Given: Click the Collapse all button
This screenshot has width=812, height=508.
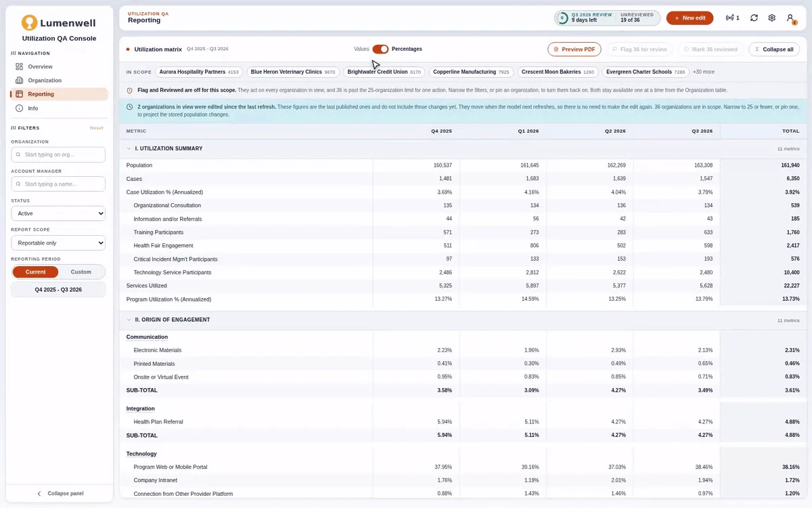Looking at the screenshot, I should [x=774, y=49].
